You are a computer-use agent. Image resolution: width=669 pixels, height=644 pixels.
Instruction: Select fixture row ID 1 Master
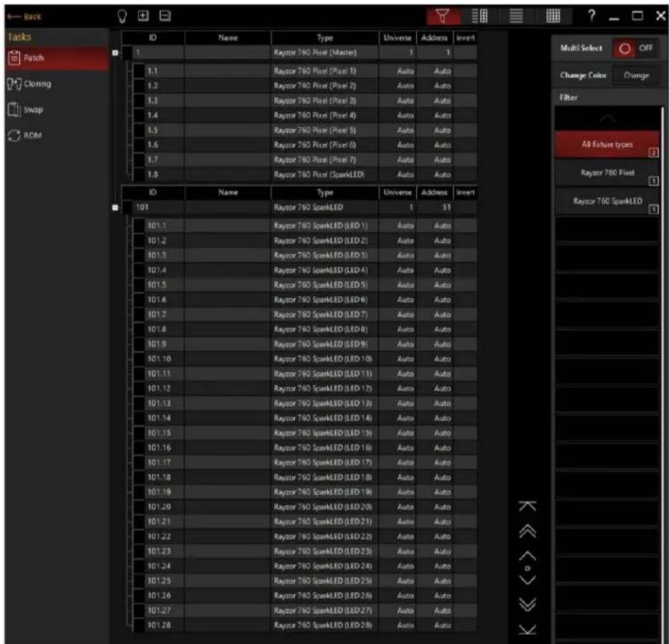tap(299, 52)
